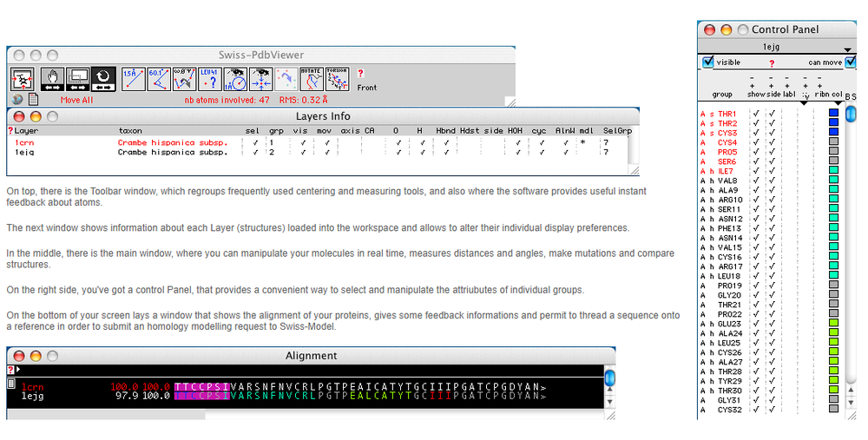Viewport: 868px width, 440px height.
Task: Click the Layer column header
Action: (x=26, y=131)
